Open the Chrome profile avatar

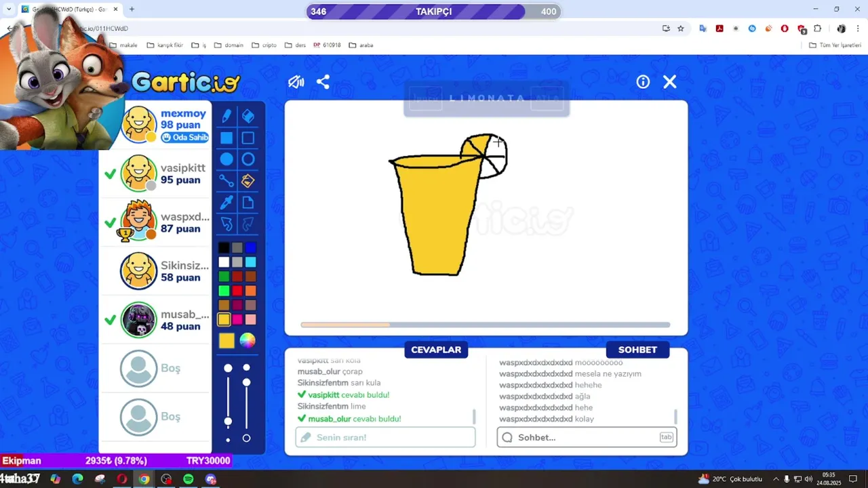(x=841, y=28)
